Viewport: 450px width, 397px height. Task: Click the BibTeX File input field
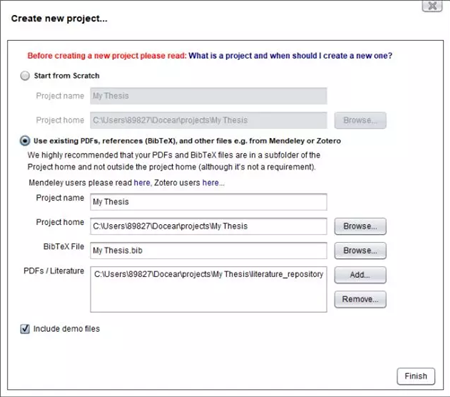click(208, 251)
